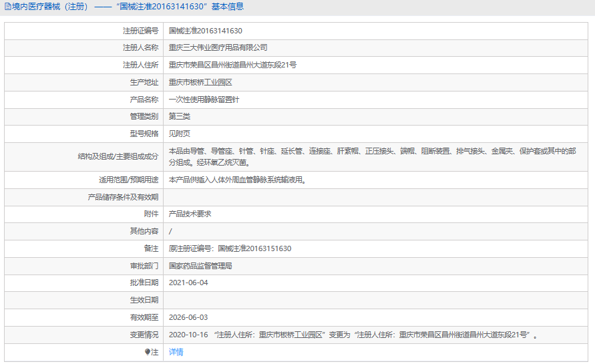Click the 管理类别 label
The height and width of the screenshot is (364, 595).
tap(144, 116)
